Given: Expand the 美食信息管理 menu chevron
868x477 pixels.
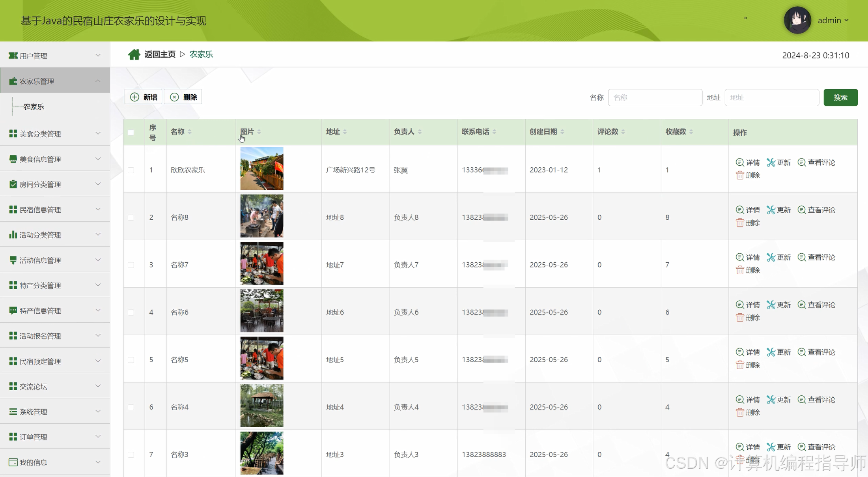Looking at the screenshot, I should [98, 159].
